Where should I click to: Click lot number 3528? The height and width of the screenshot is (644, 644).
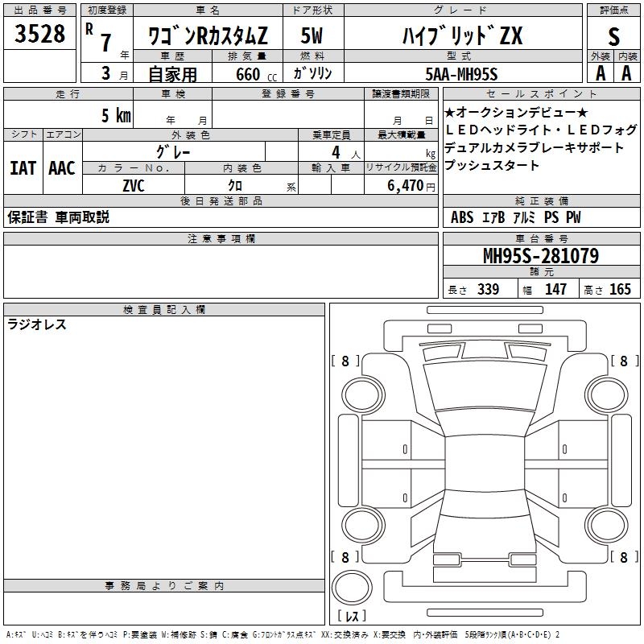click(39, 34)
